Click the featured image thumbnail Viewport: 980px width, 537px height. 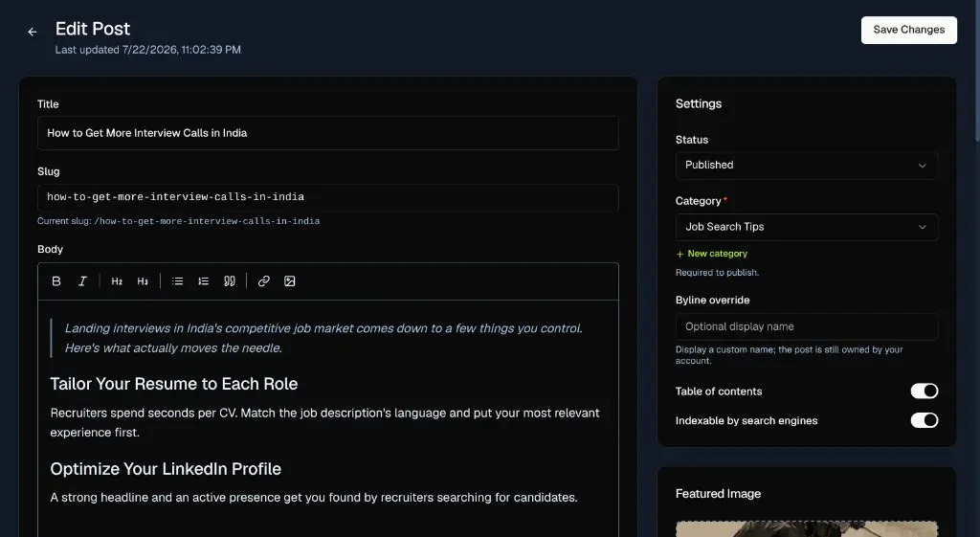pos(806,528)
